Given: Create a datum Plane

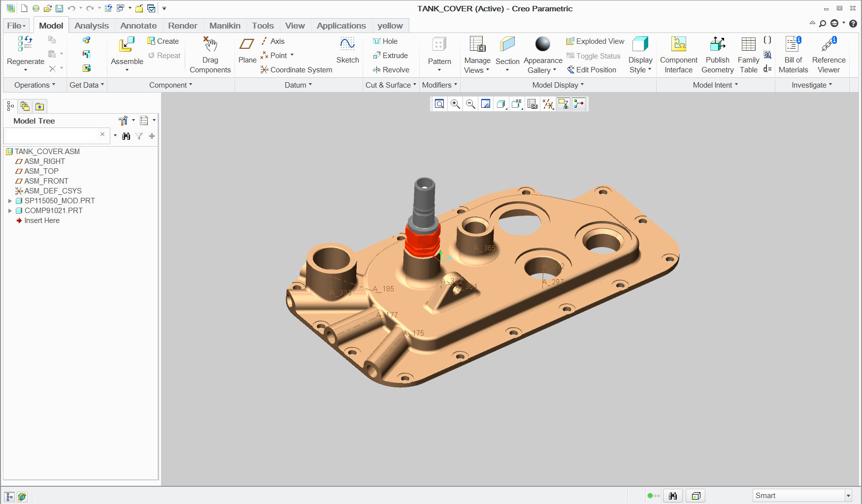Looking at the screenshot, I should pos(247,50).
